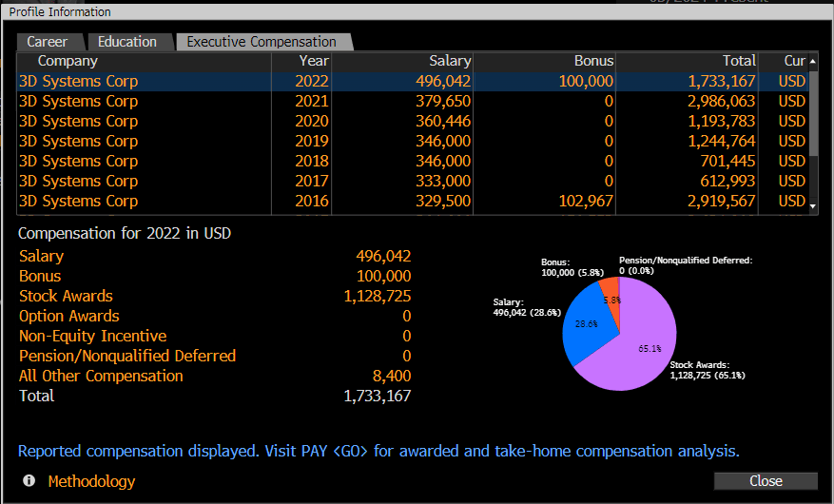This screenshot has width=834, height=504.
Task: Click the All Other Compensation label
Action: [x=101, y=376]
